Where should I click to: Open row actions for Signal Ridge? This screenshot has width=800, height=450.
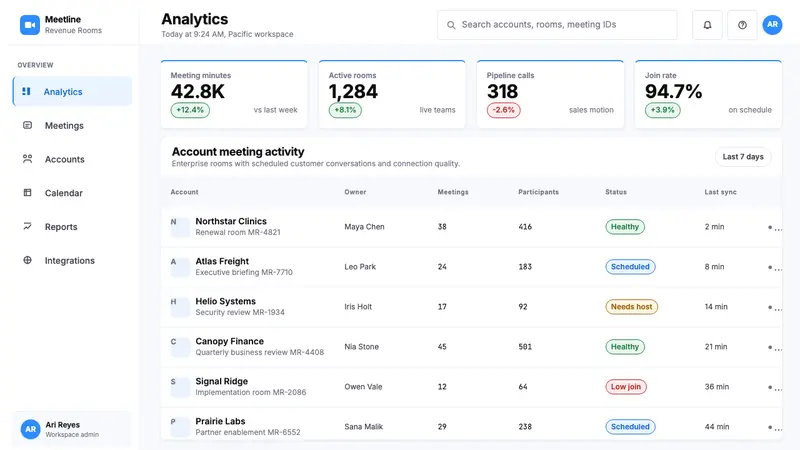pyautogui.click(x=774, y=388)
